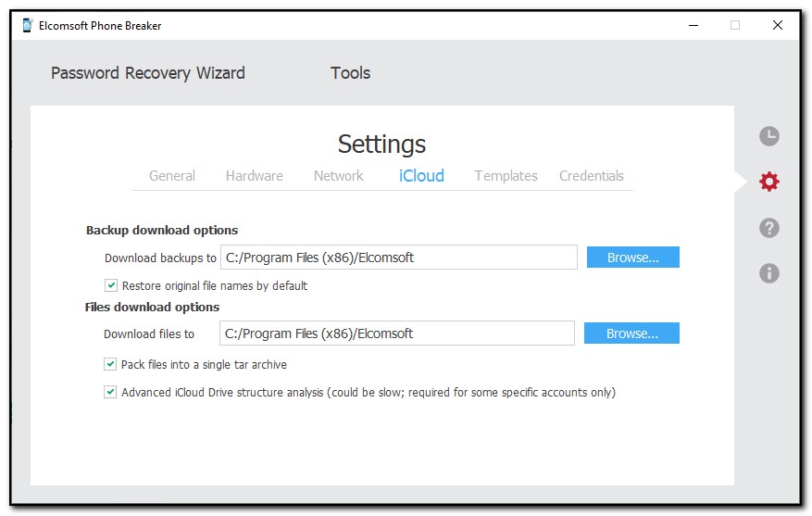Open the history clock icon in sidebar
This screenshot has width=812, height=516.
(x=768, y=137)
